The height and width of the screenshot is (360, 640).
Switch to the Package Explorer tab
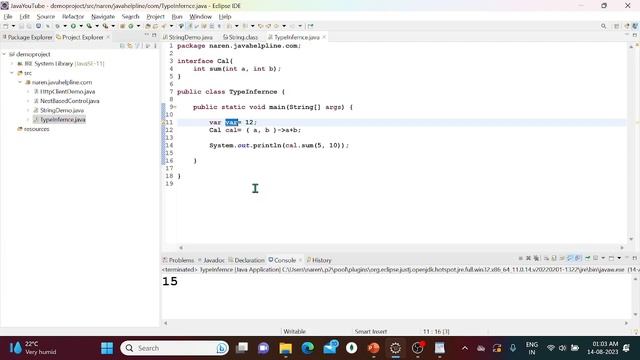pos(28,37)
